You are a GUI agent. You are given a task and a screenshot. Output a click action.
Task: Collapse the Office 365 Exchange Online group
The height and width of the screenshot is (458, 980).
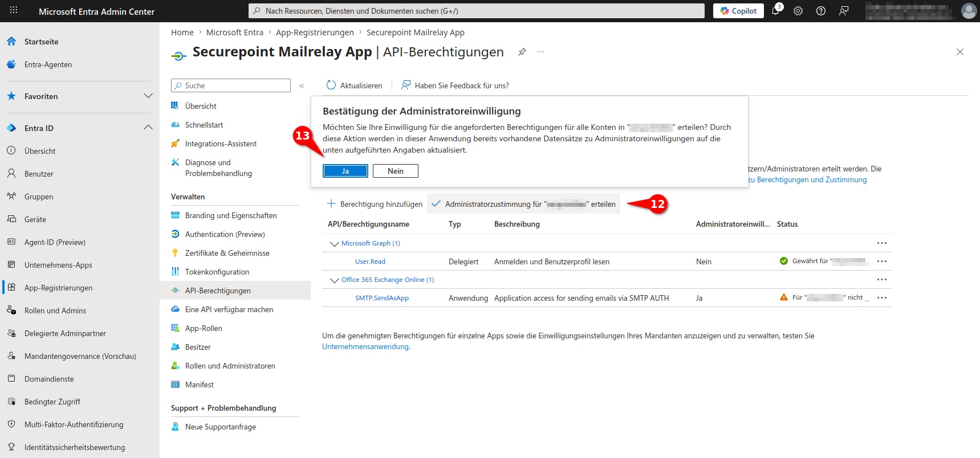click(335, 280)
